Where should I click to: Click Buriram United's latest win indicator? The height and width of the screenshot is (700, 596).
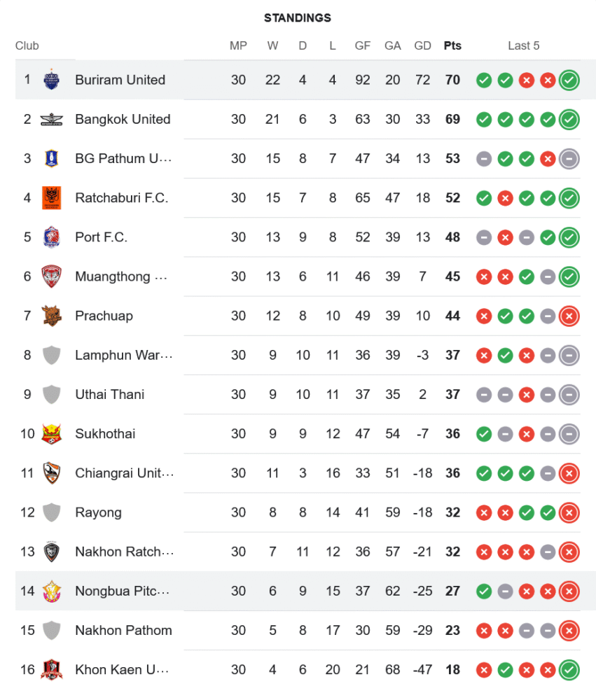click(569, 80)
